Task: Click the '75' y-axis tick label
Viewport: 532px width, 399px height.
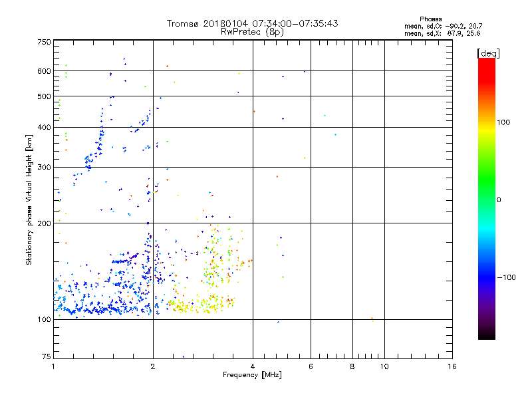Action: tap(47, 356)
